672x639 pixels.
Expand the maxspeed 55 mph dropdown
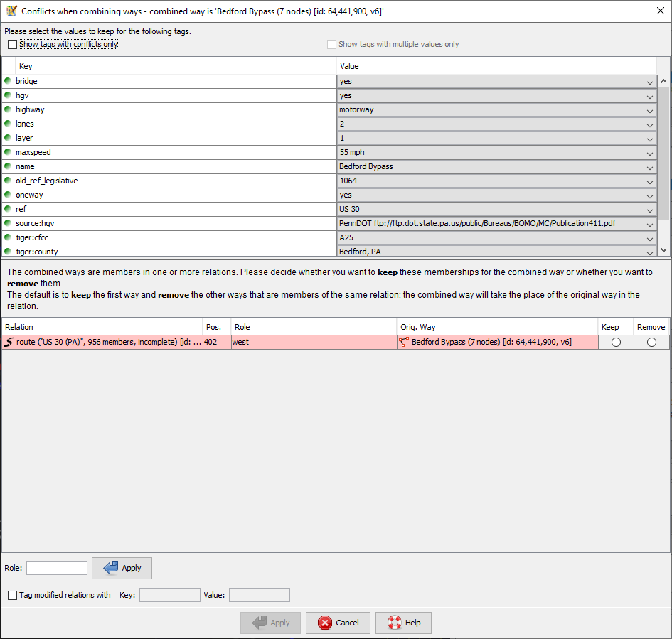click(649, 153)
